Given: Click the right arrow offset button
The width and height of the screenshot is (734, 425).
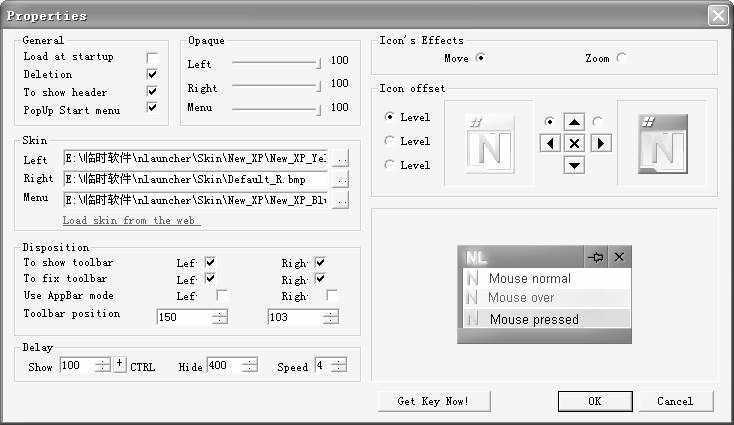Looking at the screenshot, I should click(600, 143).
